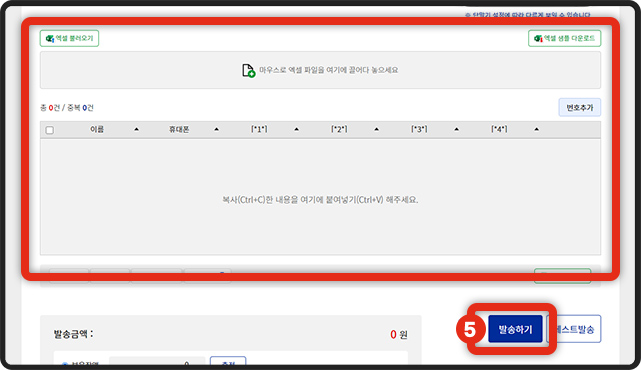Select the [*4*] column header
Image resolution: width=641 pixels, height=370 pixels.
tap(499, 129)
